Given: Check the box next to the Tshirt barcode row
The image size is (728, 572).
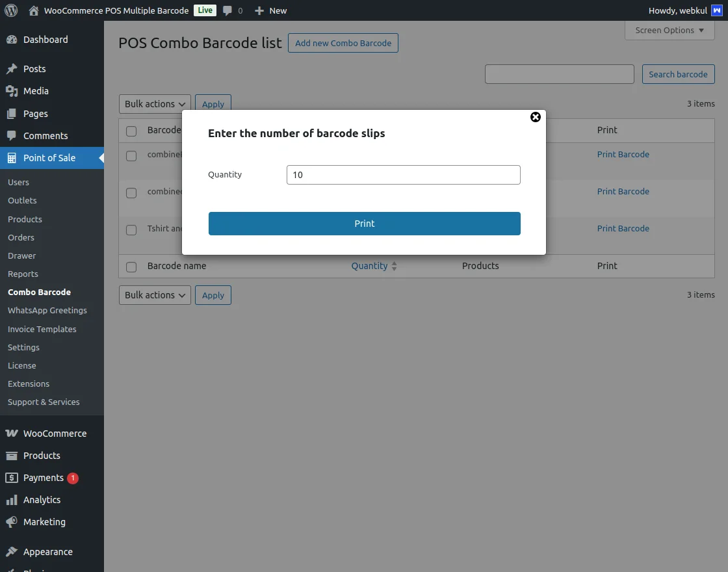Looking at the screenshot, I should point(131,230).
